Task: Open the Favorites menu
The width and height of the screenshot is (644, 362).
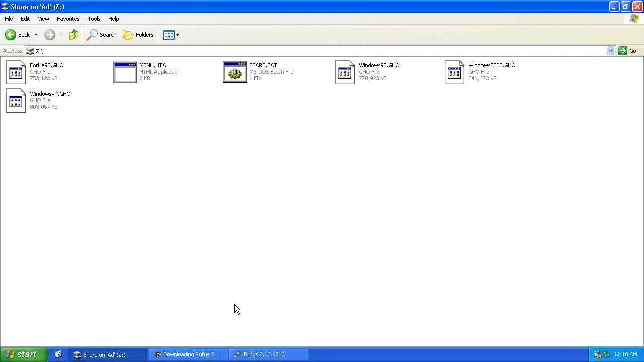Action: click(68, 19)
